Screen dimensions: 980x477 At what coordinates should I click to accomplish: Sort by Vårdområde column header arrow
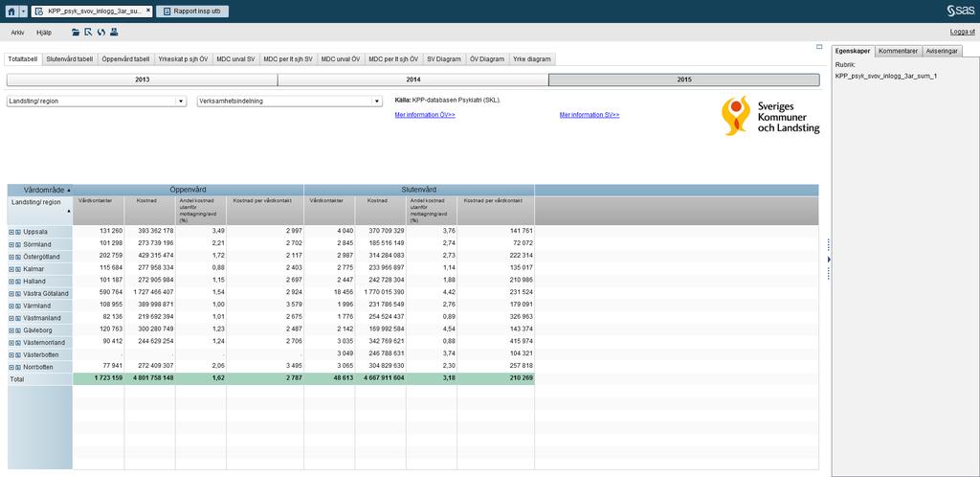pyautogui.click(x=69, y=190)
